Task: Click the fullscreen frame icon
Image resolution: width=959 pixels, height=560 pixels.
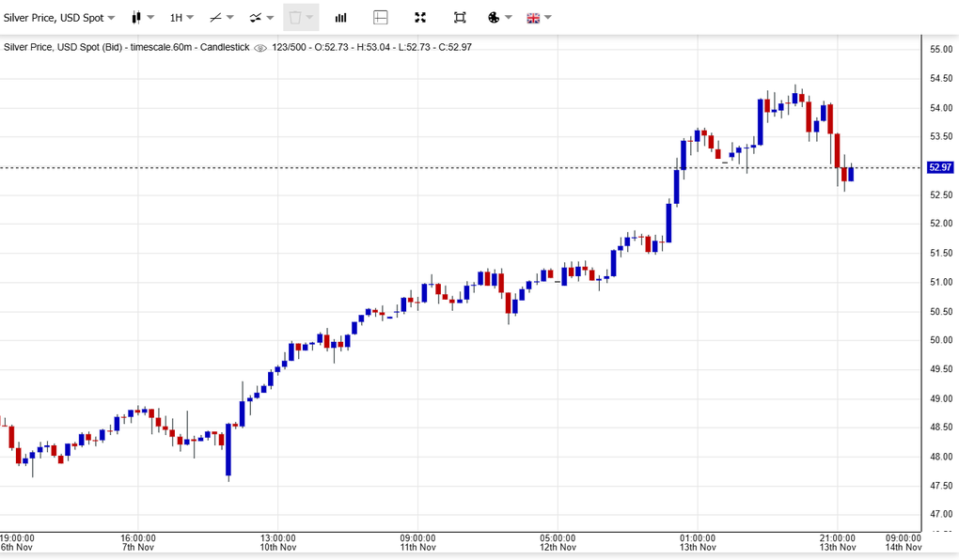Action: click(x=460, y=18)
